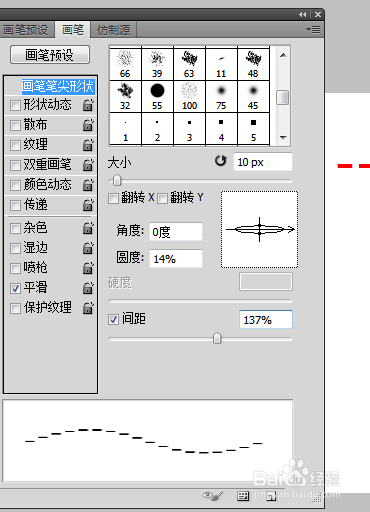Click the 大小 size slider handle
This screenshot has height=512, width=370.
point(117,180)
